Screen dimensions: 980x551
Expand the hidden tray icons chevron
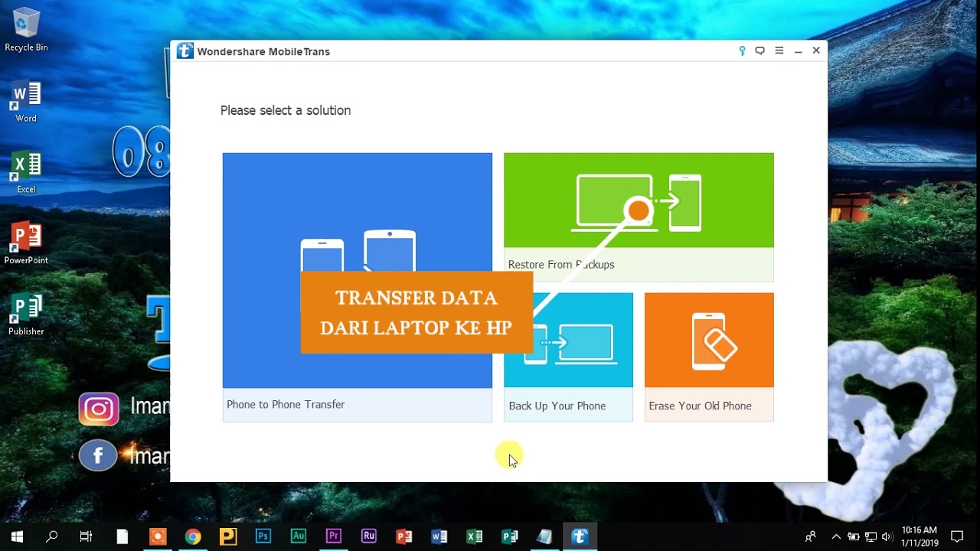pyautogui.click(x=836, y=536)
